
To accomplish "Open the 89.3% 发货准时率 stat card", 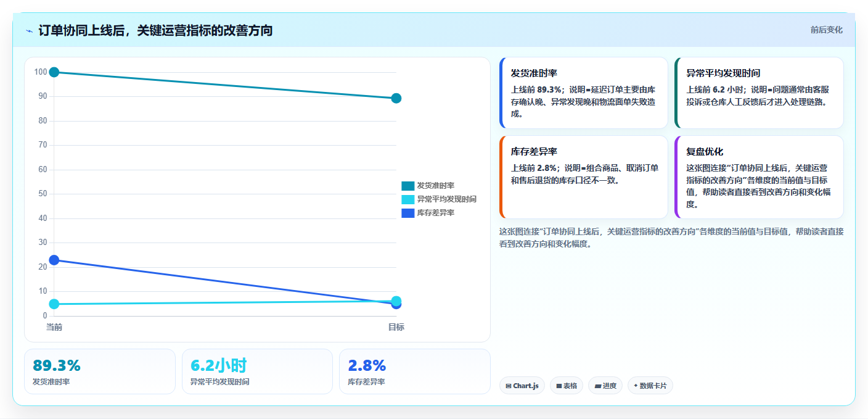I will (x=100, y=371).
